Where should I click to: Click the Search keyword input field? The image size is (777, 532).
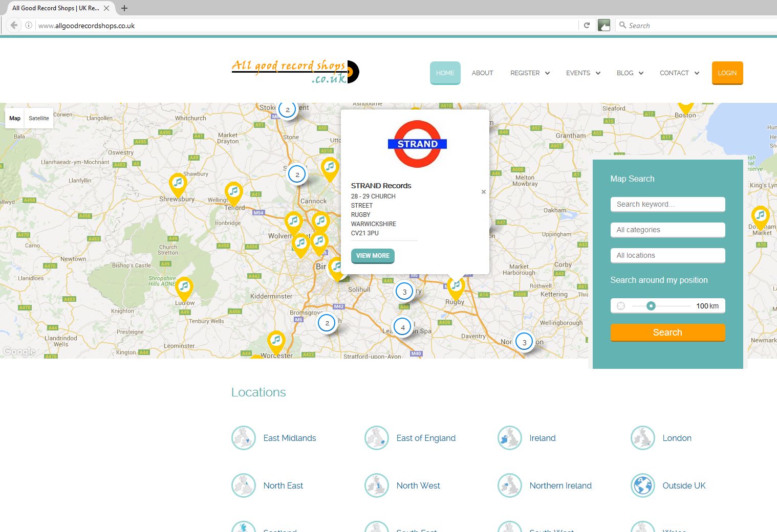click(x=667, y=204)
